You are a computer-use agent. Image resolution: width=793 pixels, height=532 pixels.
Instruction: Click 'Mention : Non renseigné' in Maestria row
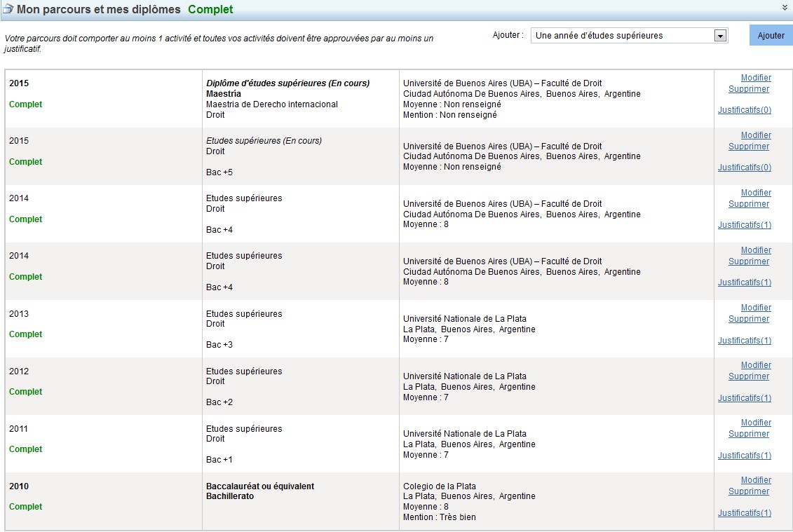tap(450, 115)
